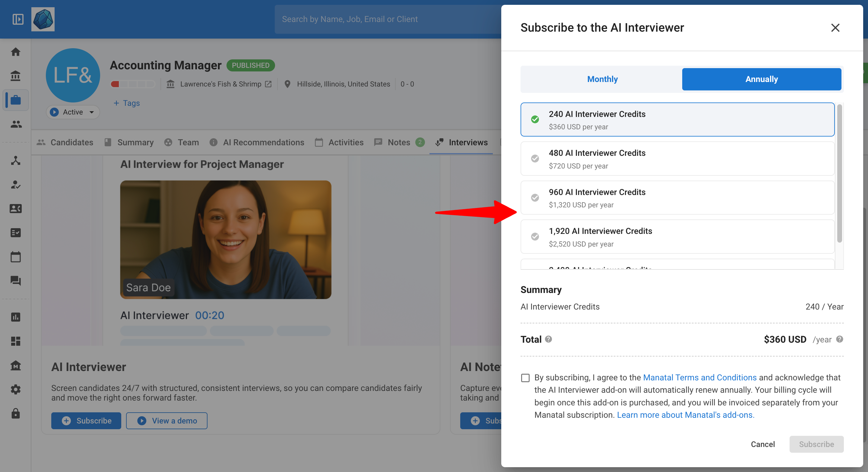
Task: Open the Activities tab
Action: (339, 142)
